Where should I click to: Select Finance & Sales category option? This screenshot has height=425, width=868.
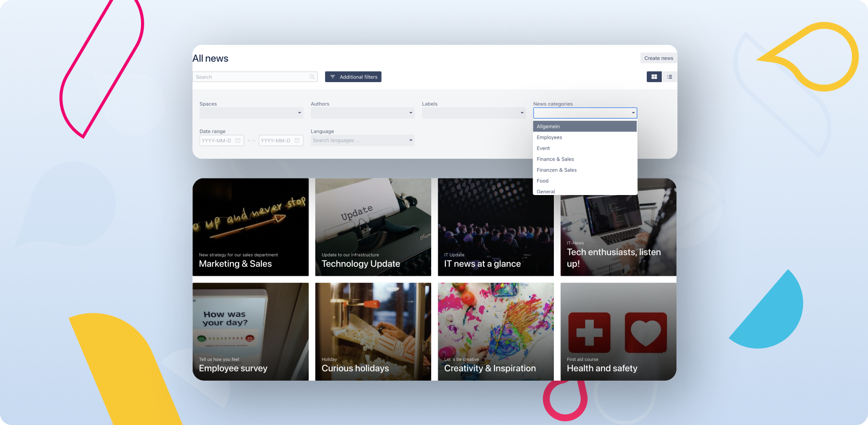(x=585, y=159)
